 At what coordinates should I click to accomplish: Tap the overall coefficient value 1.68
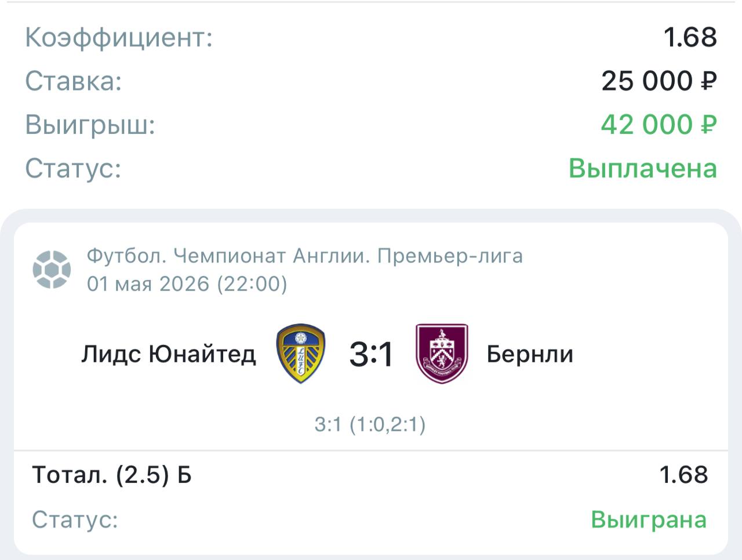(x=690, y=37)
